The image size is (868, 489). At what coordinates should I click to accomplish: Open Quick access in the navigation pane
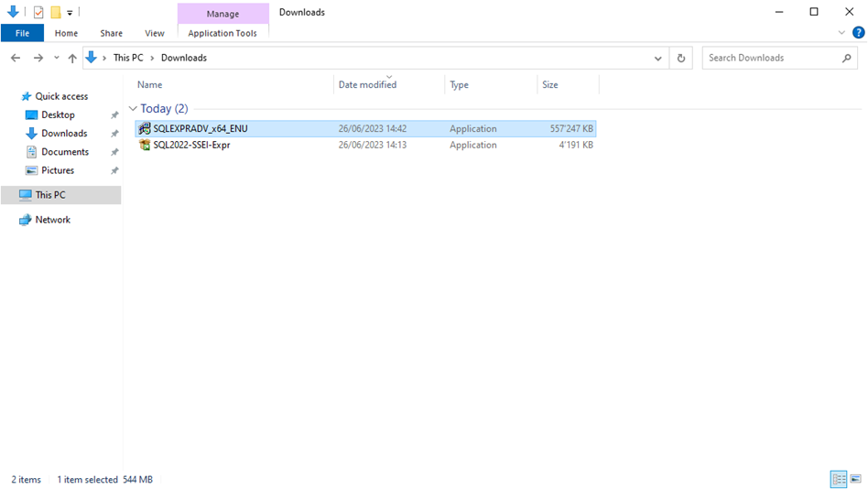[x=61, y=96]
